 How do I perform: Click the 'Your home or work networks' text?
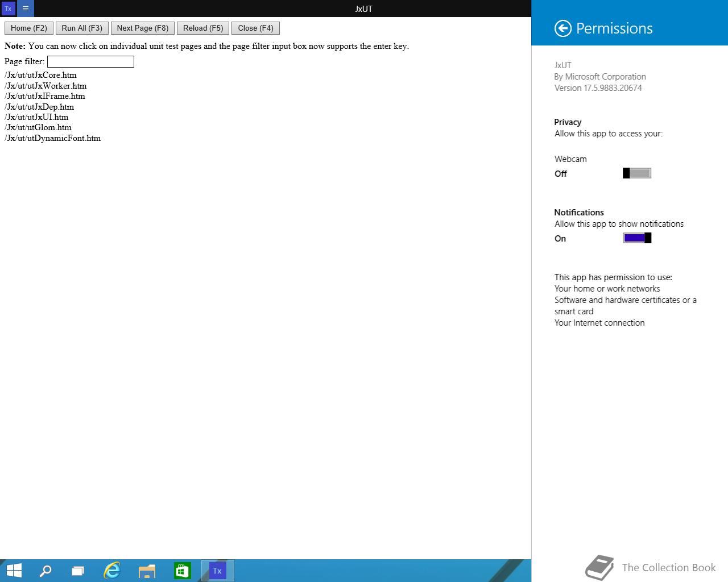[x=607, y=289]
